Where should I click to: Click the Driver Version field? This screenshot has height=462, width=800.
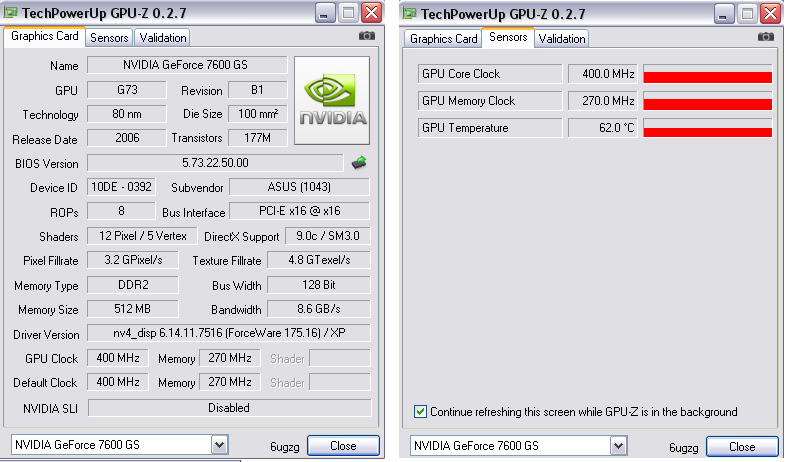tap(229, 333)
